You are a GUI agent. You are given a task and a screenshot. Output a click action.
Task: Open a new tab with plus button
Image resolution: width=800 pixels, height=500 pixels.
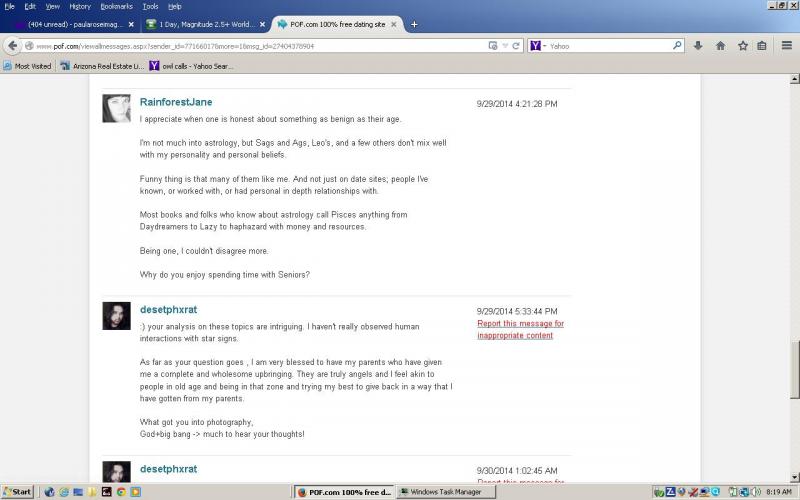(414, 24)
